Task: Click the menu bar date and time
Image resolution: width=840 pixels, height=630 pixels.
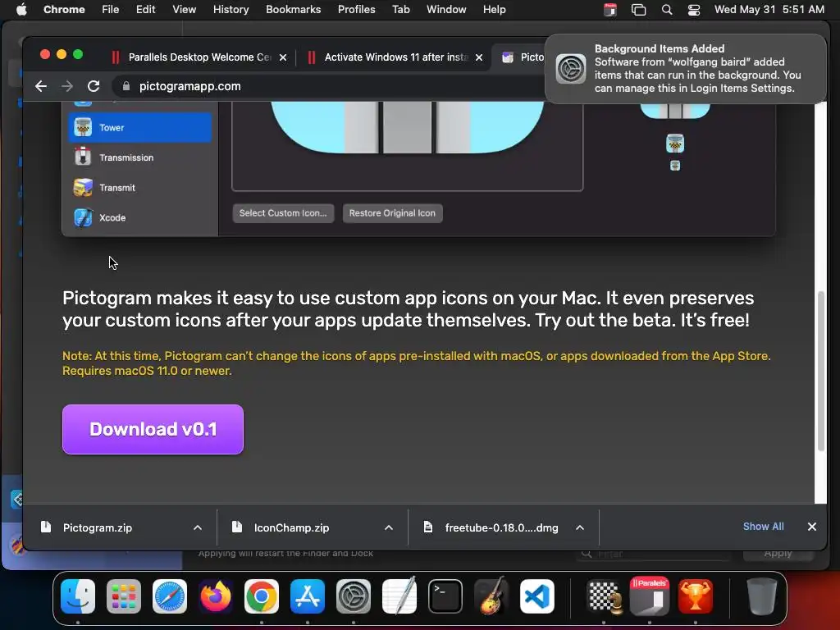Action: point(769,10)
